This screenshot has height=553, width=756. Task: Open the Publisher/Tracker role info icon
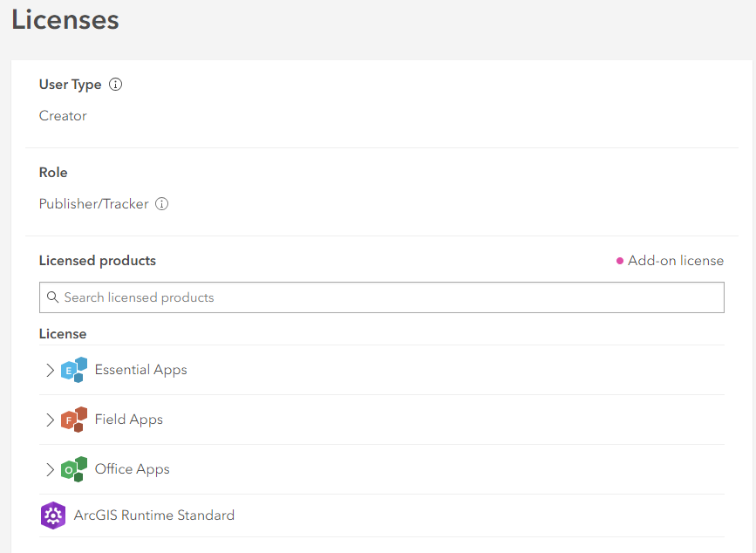click(161, 204)
